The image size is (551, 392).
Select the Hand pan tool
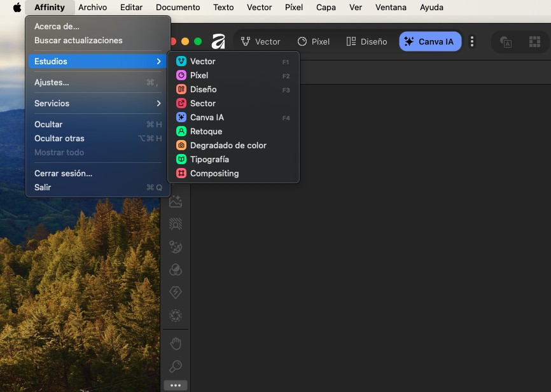tap(176, 344)
